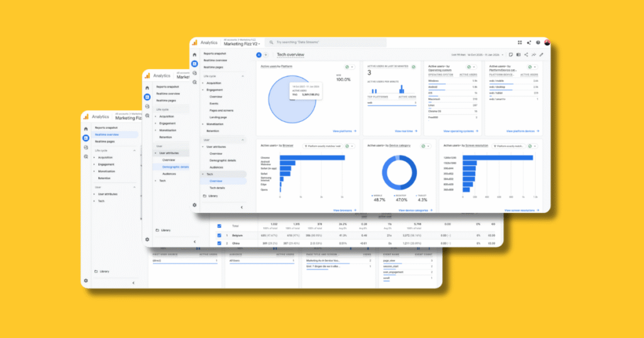Screen dimensions: 644x338
Task: Click the edit pencil customize icon
Action: point(541,55)
